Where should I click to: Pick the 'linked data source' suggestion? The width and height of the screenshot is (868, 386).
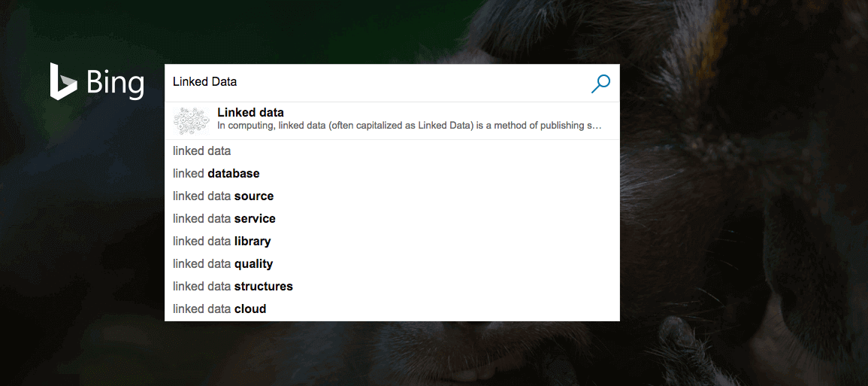(x=223, y=196)
